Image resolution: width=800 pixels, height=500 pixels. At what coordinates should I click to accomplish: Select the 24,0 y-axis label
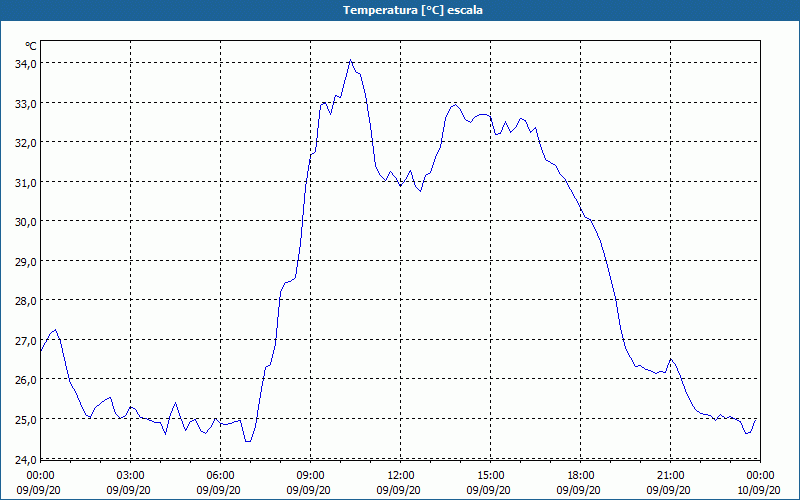[x=26, y=460]
